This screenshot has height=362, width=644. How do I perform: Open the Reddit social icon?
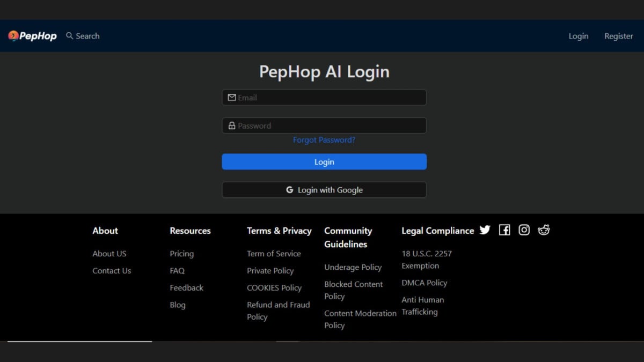click(544, 230)
